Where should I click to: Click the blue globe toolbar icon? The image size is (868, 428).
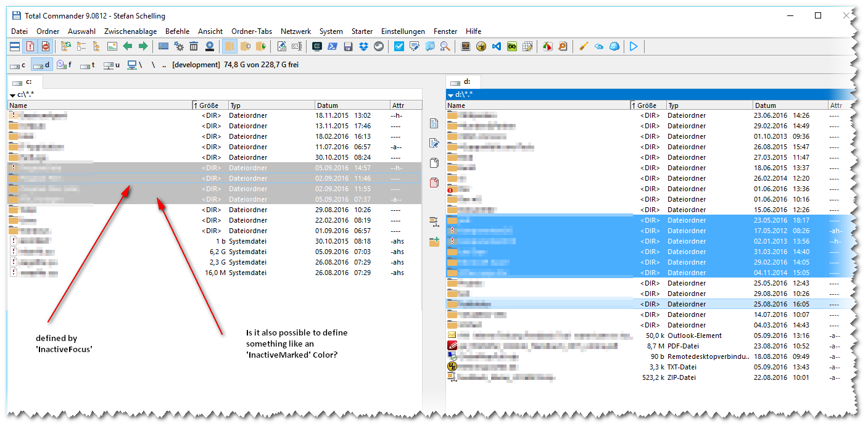[x=614, y=46]
